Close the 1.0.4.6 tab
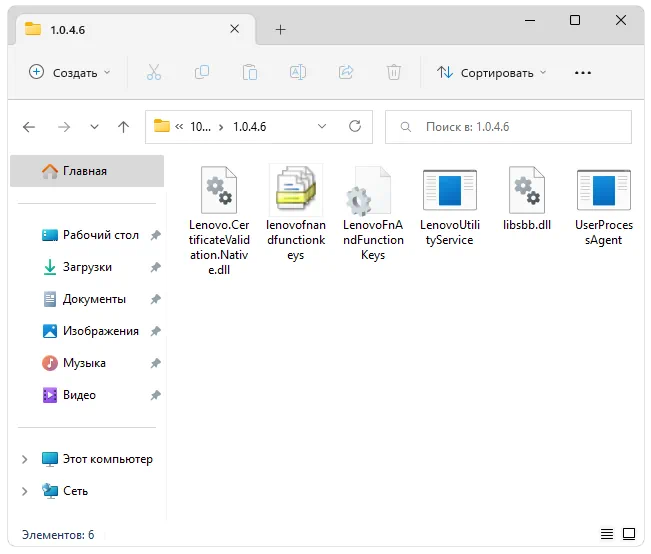 pyautogui.click(x=235, y=29)
